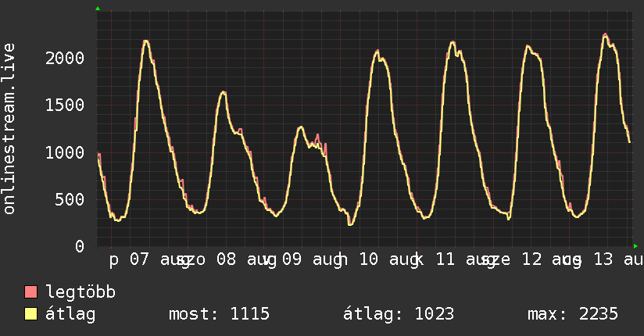This screenshot has height=336, width=644.
Task: Click the green arrow ending x-axis
Action: (635, 246)
